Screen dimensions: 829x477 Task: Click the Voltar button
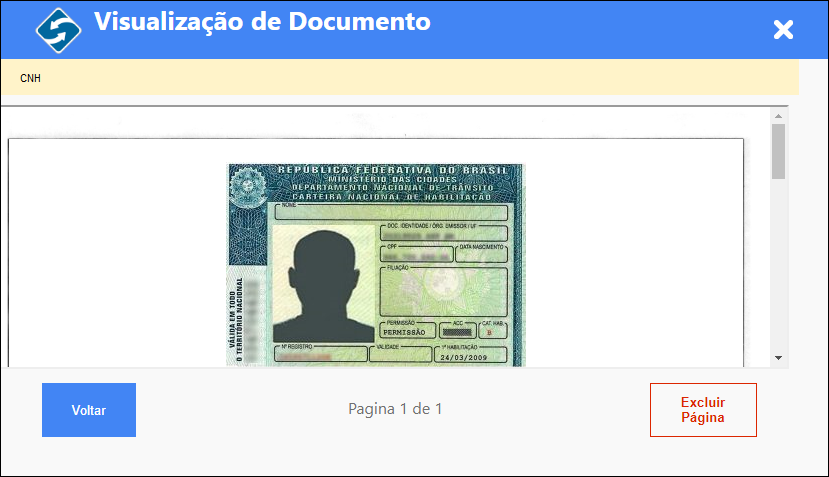tap(89, 410)
